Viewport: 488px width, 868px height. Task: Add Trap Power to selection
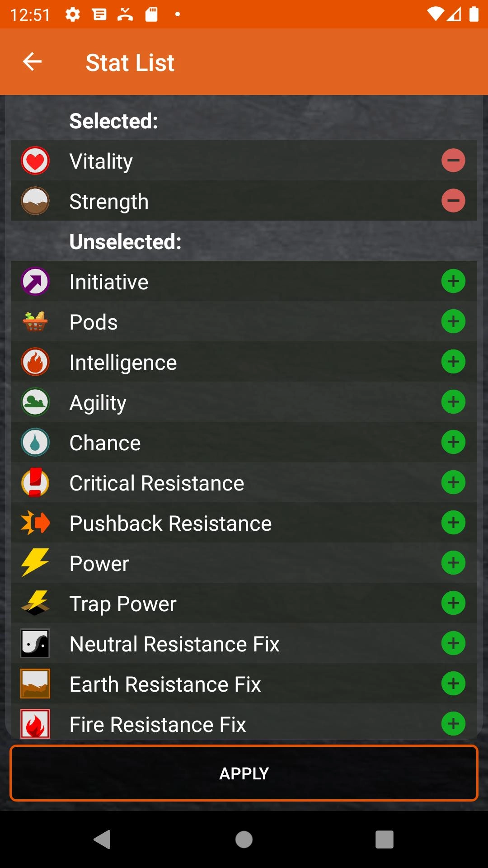click(453, 603)
